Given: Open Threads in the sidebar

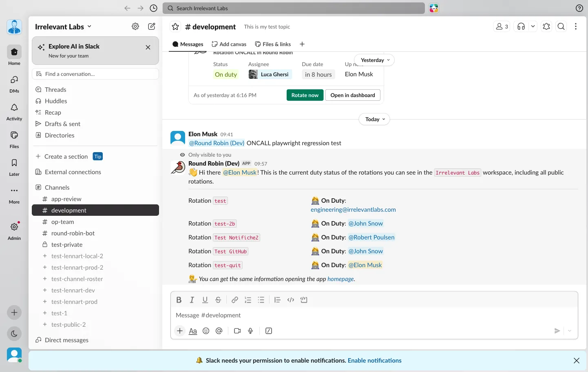Looking at the screenshot, I should (95, 90).
